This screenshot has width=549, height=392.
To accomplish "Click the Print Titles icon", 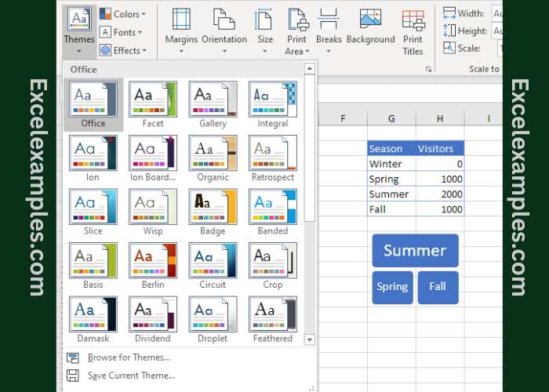I will [413, 20].
